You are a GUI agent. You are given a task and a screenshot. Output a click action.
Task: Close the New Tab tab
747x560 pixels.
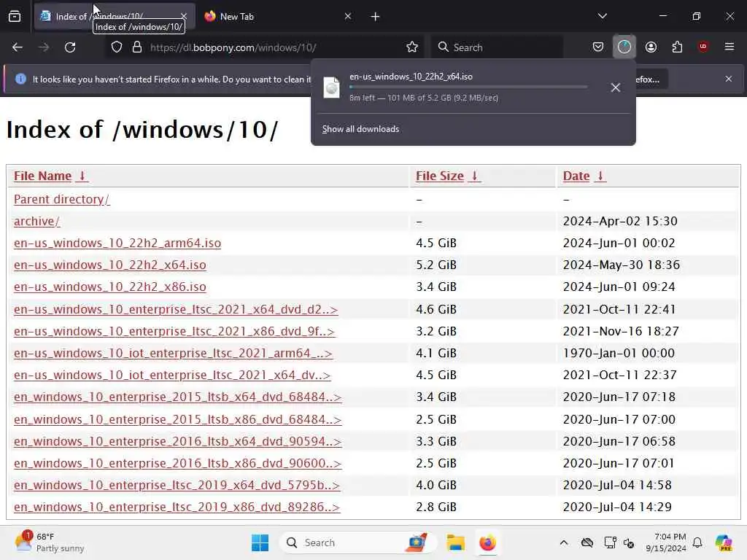pos(348,16)
